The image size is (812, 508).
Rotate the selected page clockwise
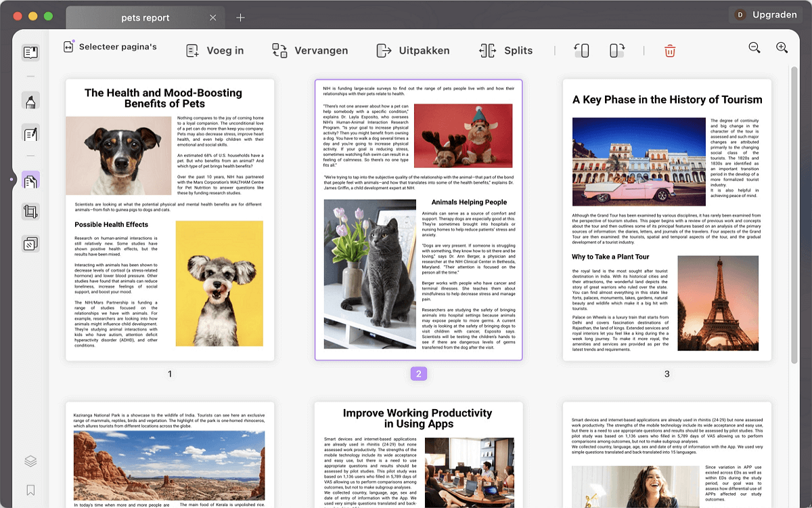point(616,49)
